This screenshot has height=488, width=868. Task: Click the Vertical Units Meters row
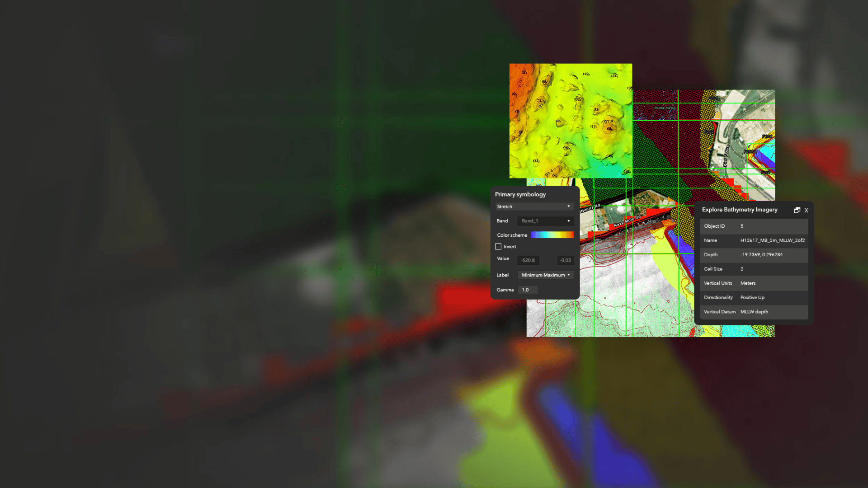pyautogui.click(x=754, y=283)
